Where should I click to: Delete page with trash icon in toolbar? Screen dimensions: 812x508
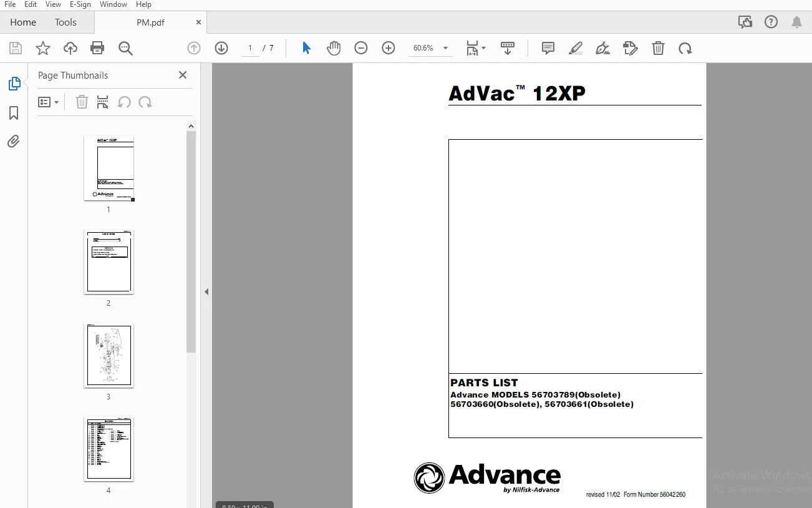click(x=658, y=48)
